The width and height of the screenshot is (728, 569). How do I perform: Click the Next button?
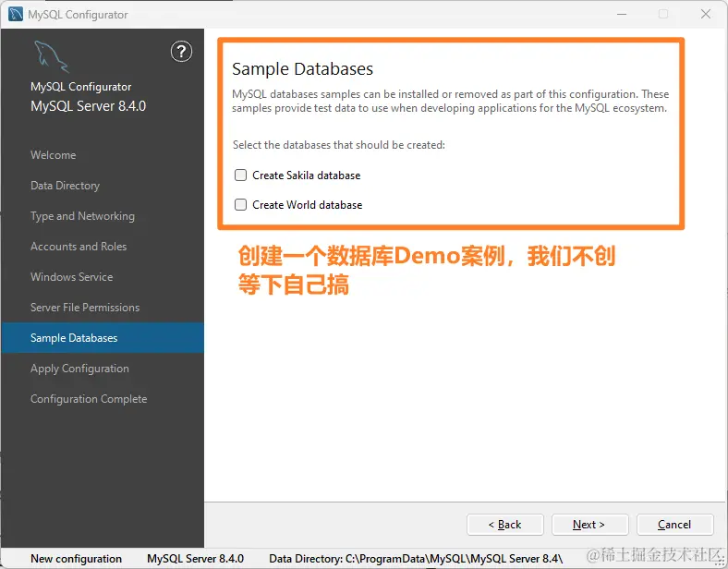pos(590,525)
